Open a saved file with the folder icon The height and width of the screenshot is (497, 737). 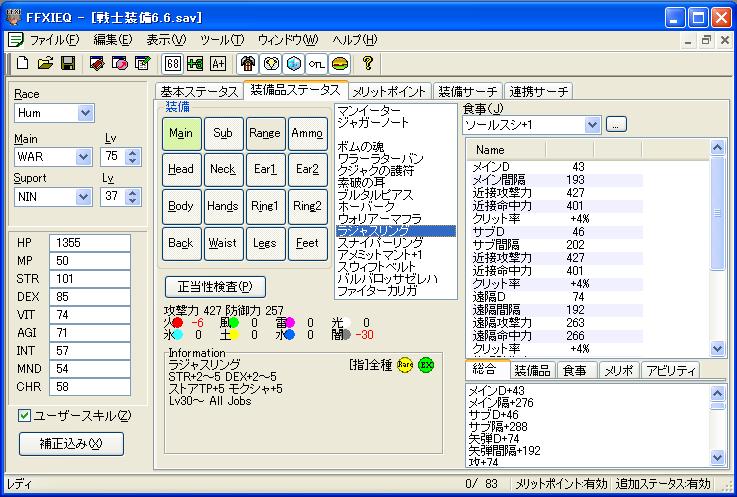point(45,63)
